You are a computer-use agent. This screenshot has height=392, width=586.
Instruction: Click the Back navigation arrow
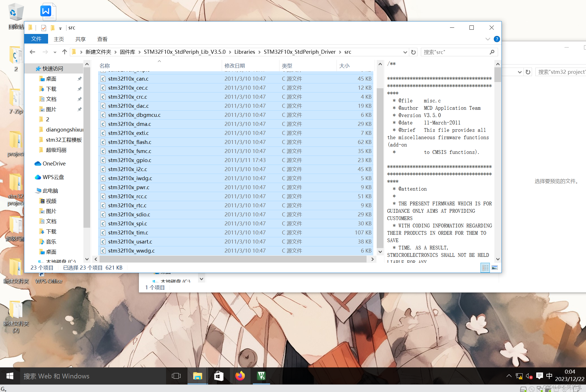click(33, 52)
